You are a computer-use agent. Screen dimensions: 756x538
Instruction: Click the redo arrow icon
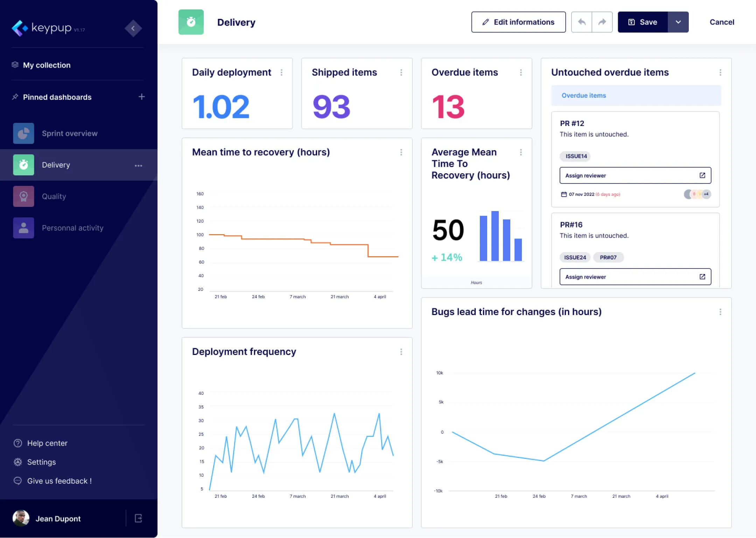[602, 22]
